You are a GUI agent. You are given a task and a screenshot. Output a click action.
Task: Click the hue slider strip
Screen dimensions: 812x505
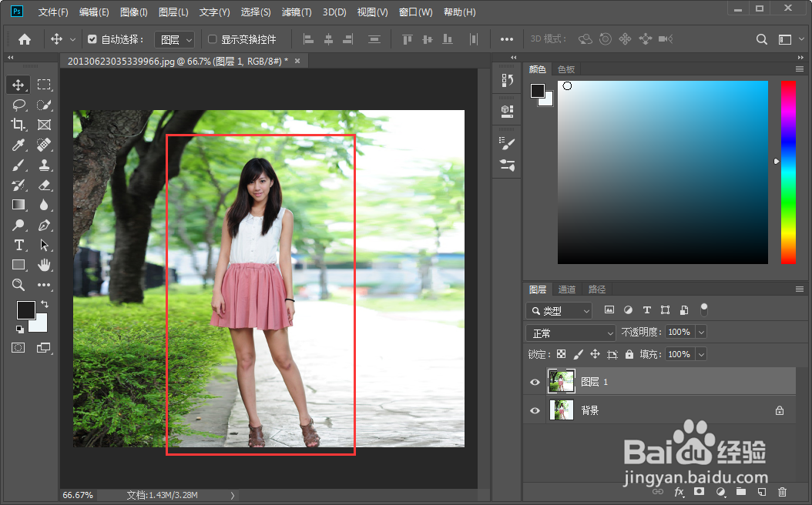(788, 172)
